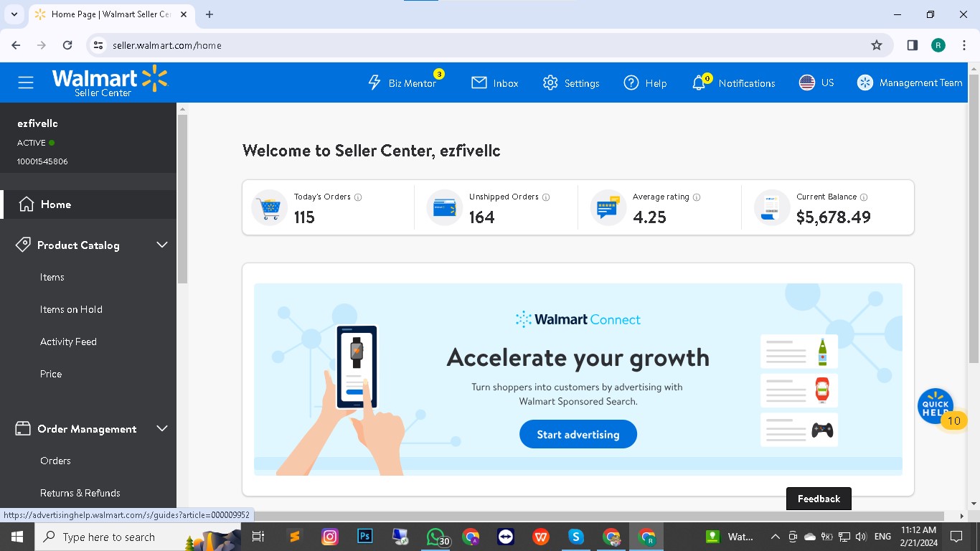980x551 pixels.
Task: Open the Windows notification center
Action: [x=956, y=537]
